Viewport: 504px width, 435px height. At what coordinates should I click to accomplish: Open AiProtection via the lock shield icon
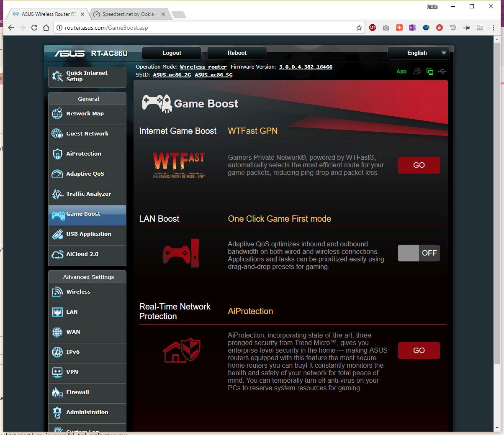point(57,154)
